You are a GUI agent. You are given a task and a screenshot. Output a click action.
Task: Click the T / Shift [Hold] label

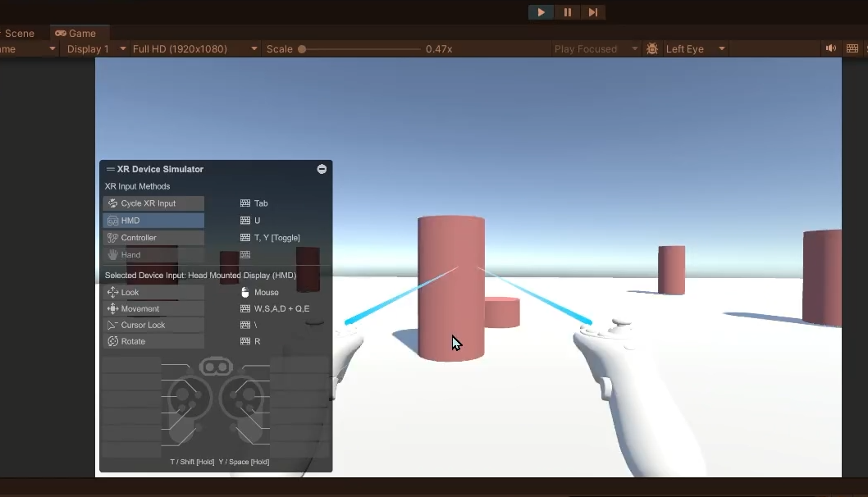(192, 462)
